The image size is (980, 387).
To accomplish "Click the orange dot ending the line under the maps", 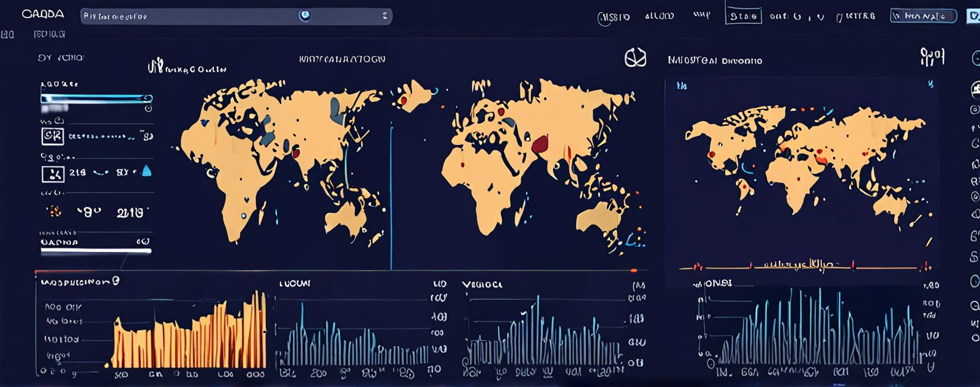I will pos(634,270).
